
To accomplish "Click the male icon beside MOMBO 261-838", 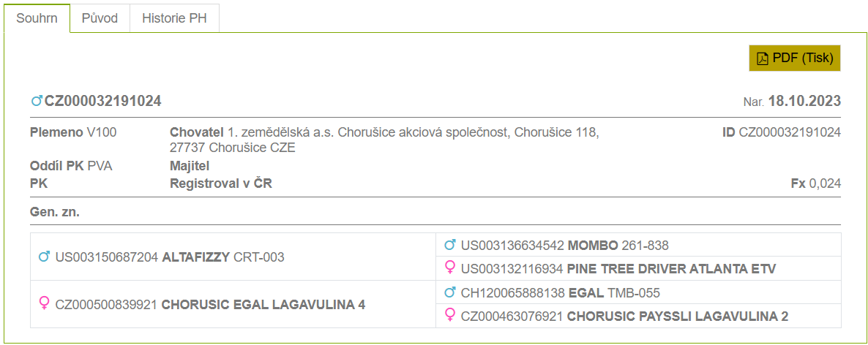I will click(x=450, y=245).
